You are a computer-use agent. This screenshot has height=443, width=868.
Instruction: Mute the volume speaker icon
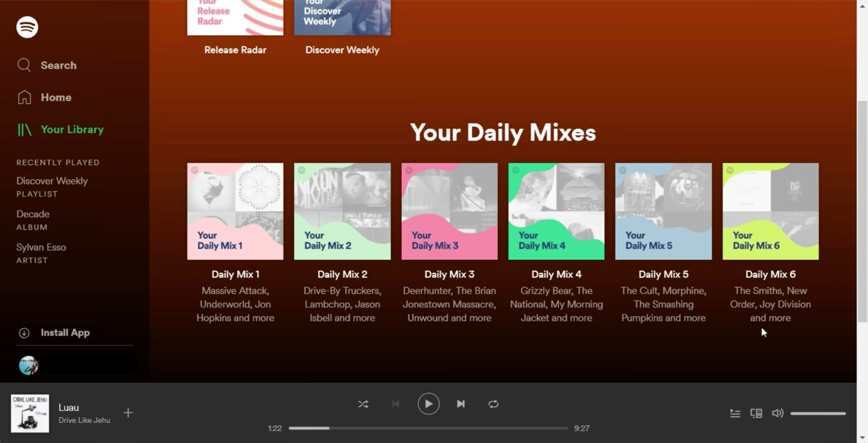click(778, 414)
